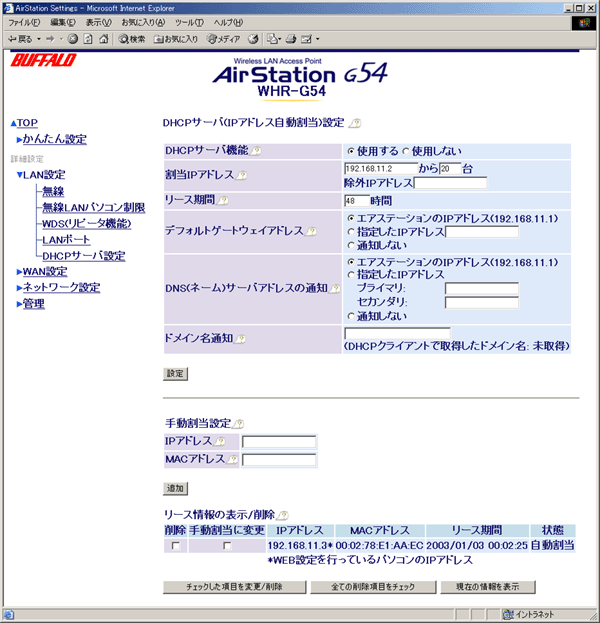Open the ヘルプ(H) menu
Screen dimensions: 600x623
coord(228,23)
